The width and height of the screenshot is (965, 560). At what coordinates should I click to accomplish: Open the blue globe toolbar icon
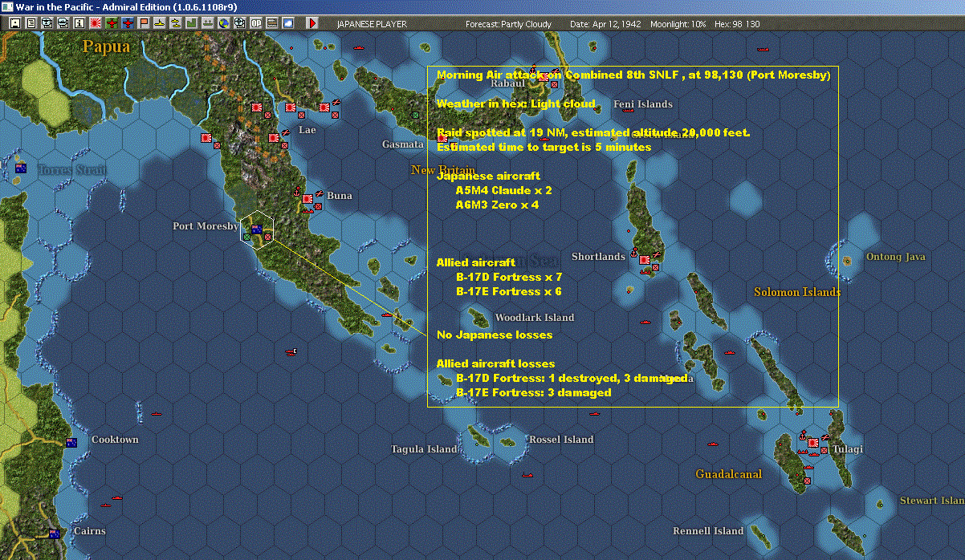[x=224, y=23]
